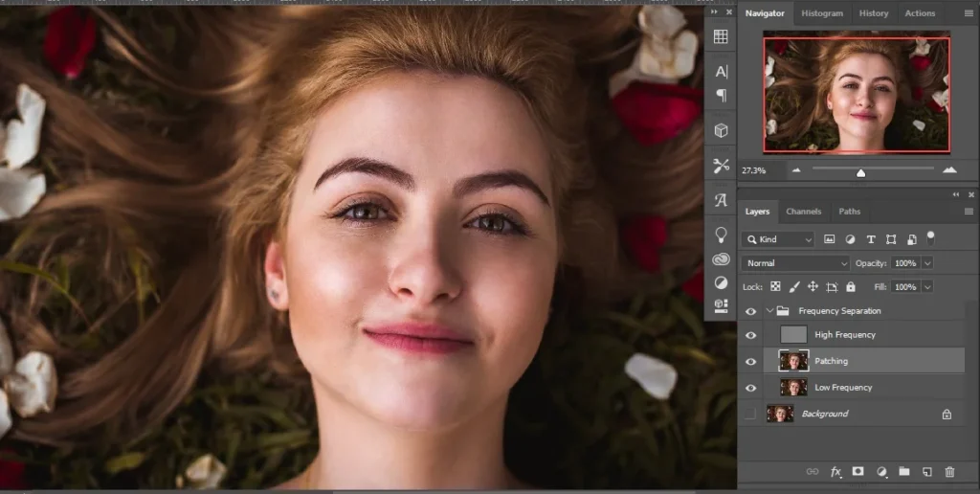Open the Navigator panel menu

(969, 13)
